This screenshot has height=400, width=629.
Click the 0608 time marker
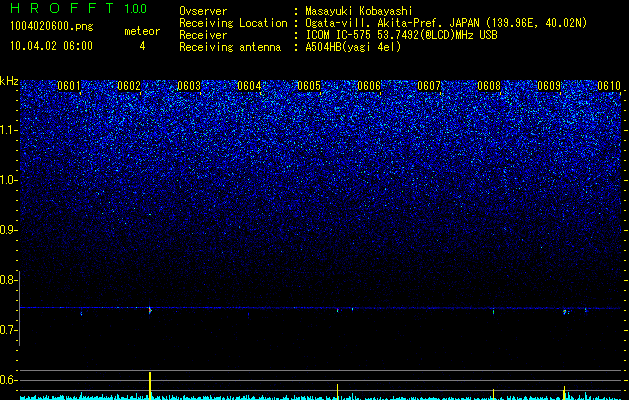[489, 86]
